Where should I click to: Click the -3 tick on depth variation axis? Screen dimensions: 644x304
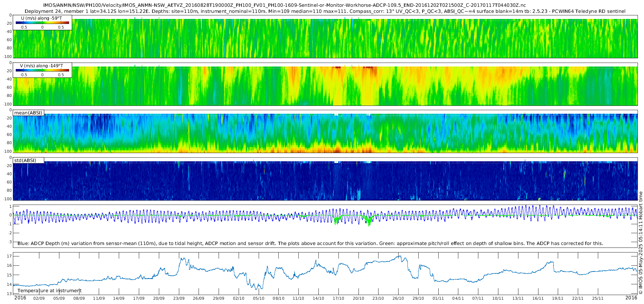pyautogui.click(x=10, y=242)
